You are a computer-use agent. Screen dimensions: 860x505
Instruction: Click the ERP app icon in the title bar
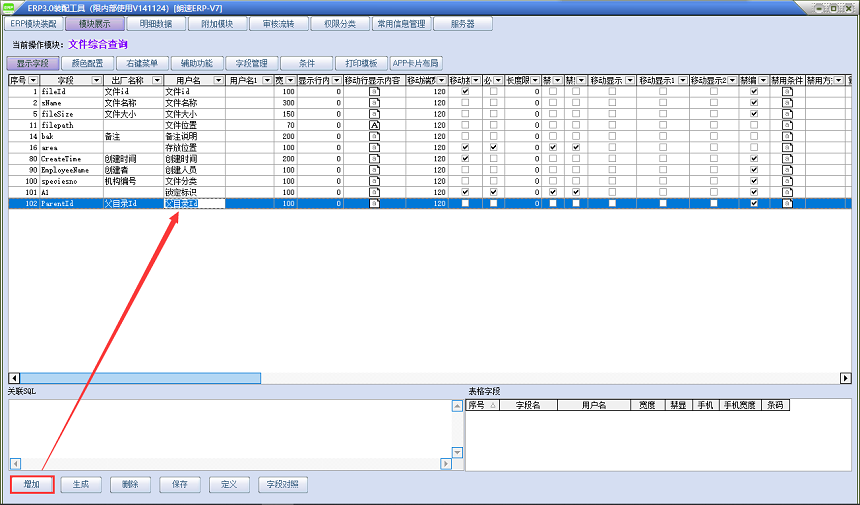coord(10,7)
